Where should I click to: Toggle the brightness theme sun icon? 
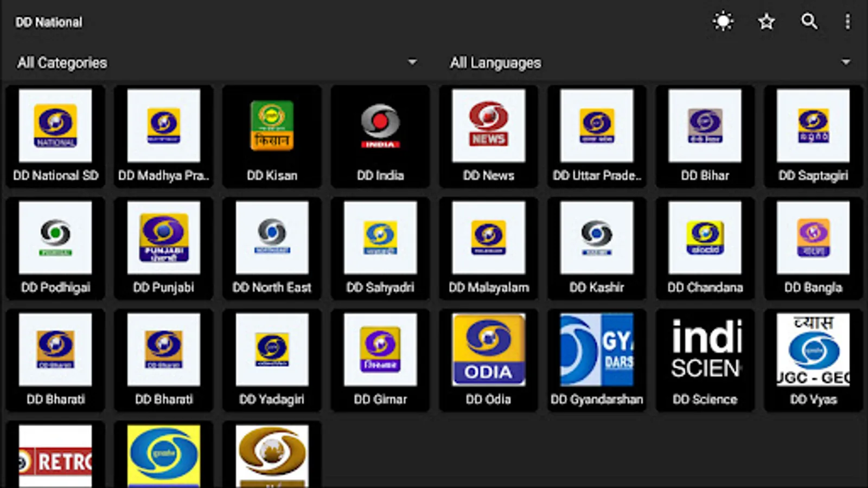coord(723,22)
